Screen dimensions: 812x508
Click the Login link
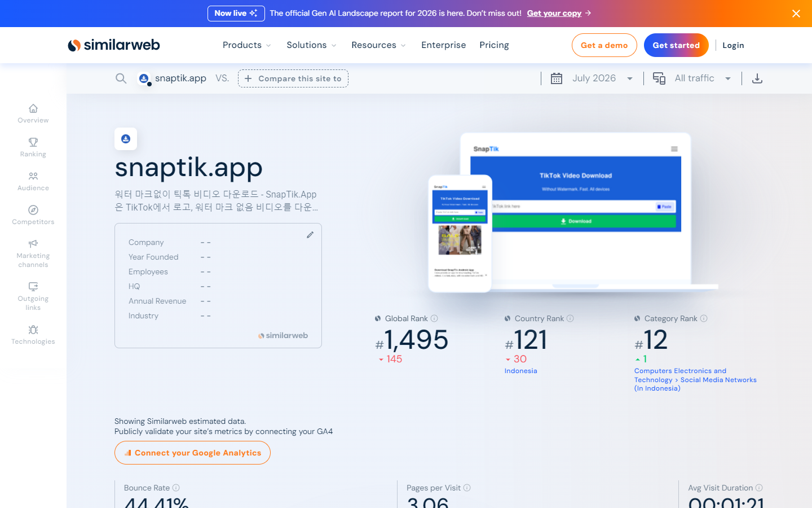click(x=733, y=45)
